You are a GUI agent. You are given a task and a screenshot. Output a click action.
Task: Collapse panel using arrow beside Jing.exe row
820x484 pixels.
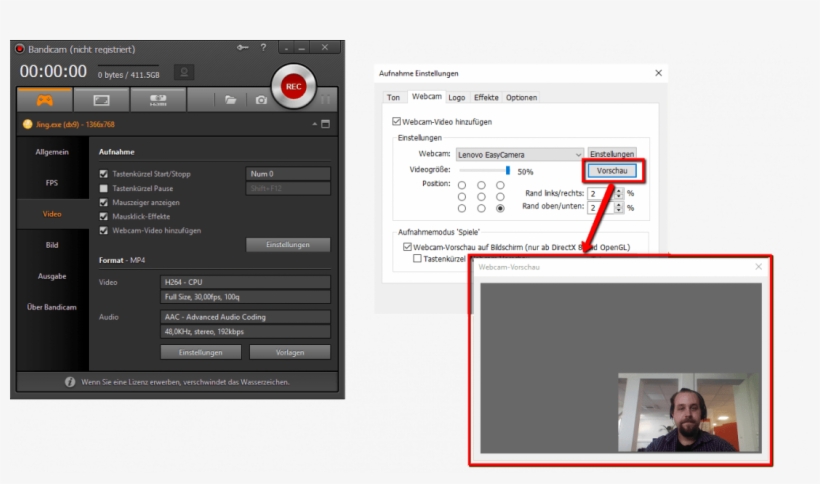tap(314, 124)
